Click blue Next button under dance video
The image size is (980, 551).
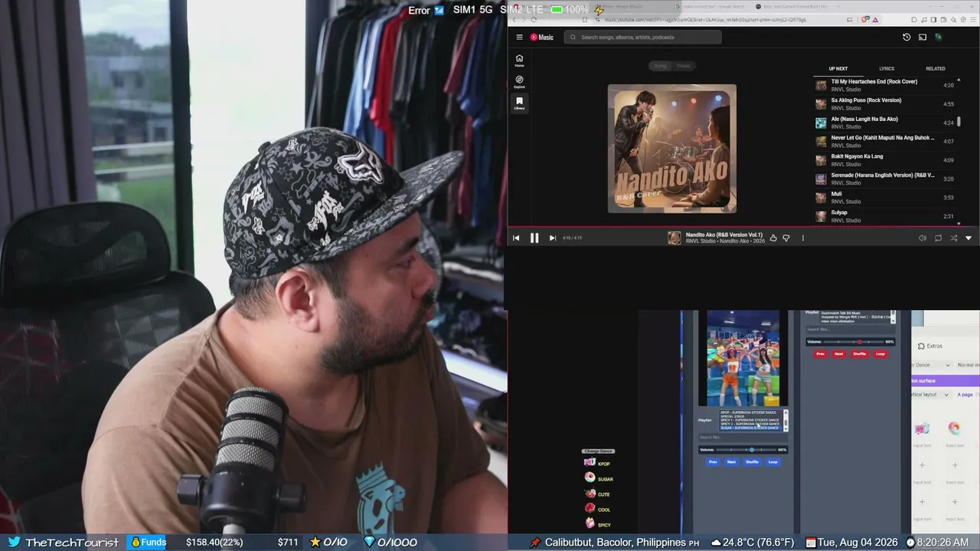pos(731,461)
